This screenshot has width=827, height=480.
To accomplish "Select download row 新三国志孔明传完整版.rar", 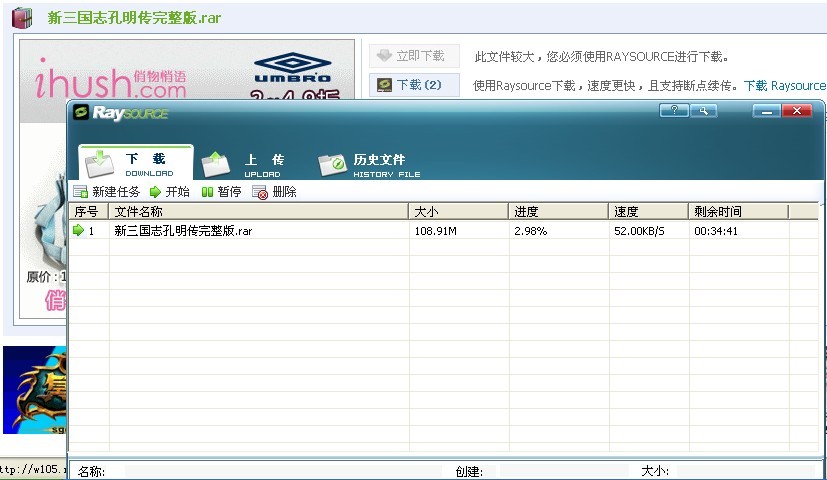I will coord(443,231).
